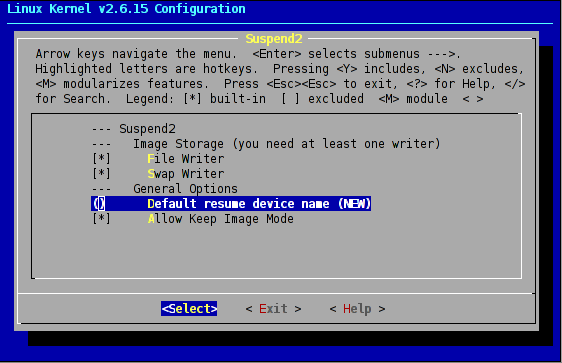Click the empty parentheses value field
The width and height of the screenshot is (562, 363).
pyautogui.click(x=99, y=204)
